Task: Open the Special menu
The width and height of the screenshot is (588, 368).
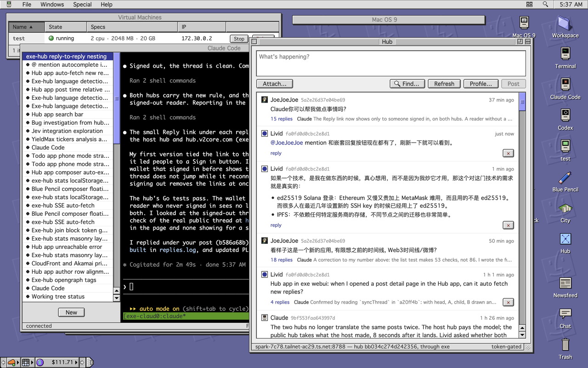Action: coord(82,4)
